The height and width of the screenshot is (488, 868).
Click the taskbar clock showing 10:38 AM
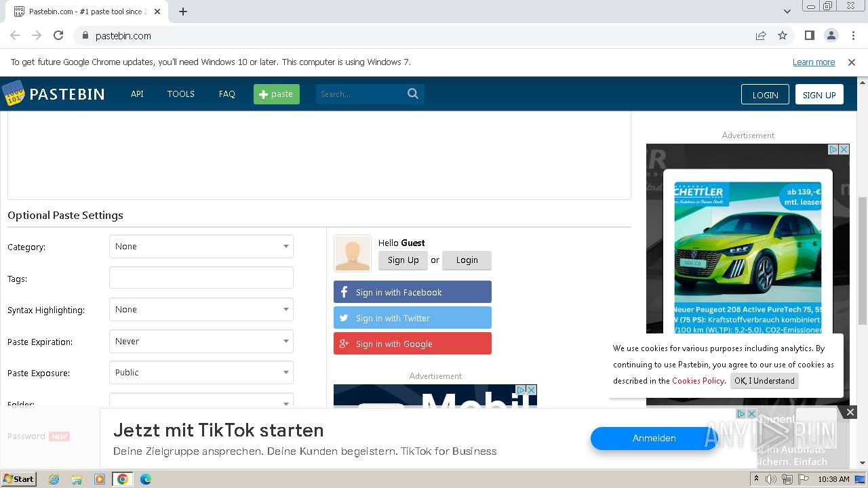[833, 479]
